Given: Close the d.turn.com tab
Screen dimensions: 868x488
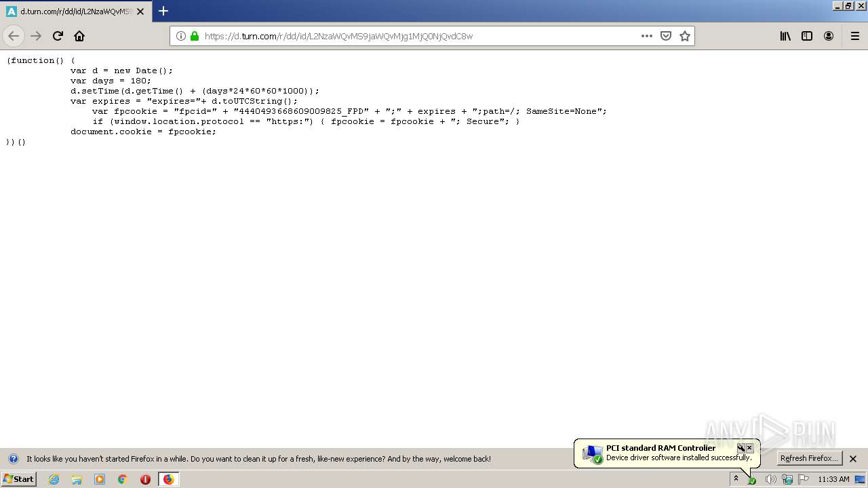Looking at the screenshot, I should click(140, 12).
